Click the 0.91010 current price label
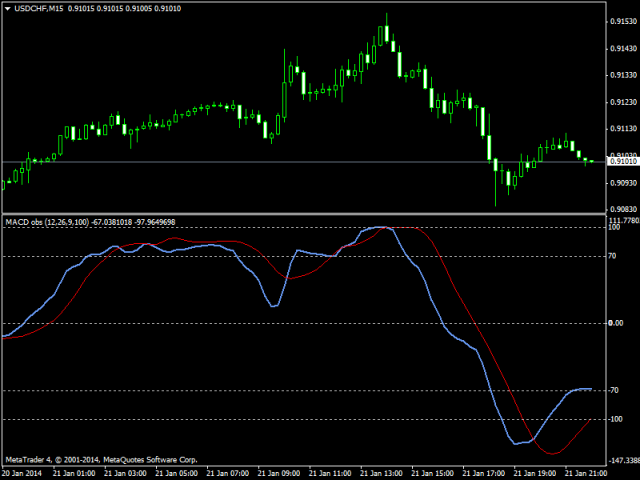The width and height of the screenshot is (640, 480). coord(623,162)
